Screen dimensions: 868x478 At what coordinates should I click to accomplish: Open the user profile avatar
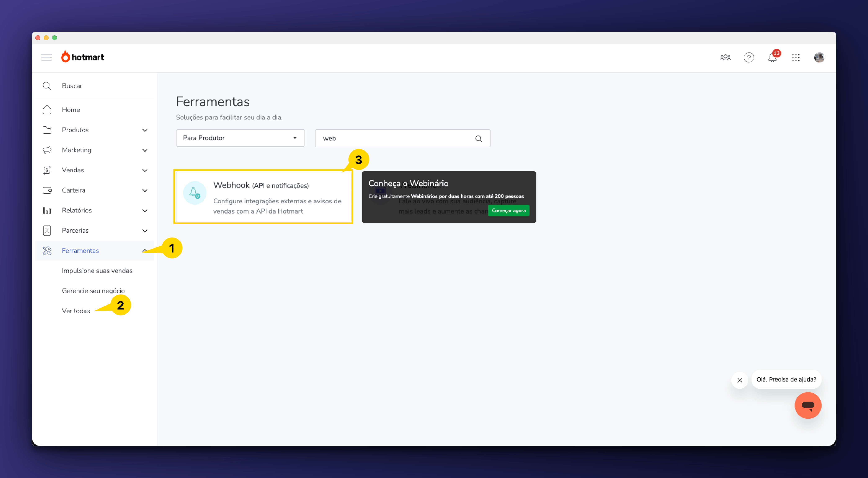819,57
